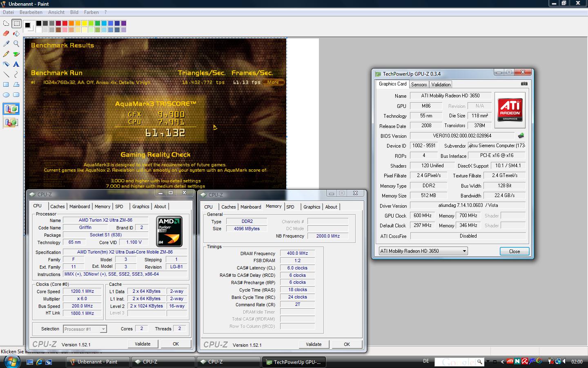This screenshot has height=368, width=588.
Task: Choose the Eraser tool in Paint
Action: coord(6,34)
